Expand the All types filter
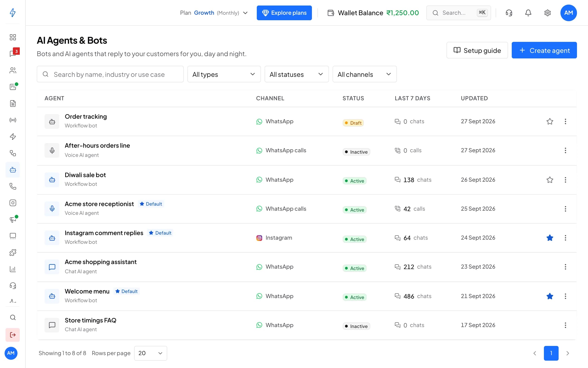The height and width of the screenshot is (368, 588). (x=224, y=74)
